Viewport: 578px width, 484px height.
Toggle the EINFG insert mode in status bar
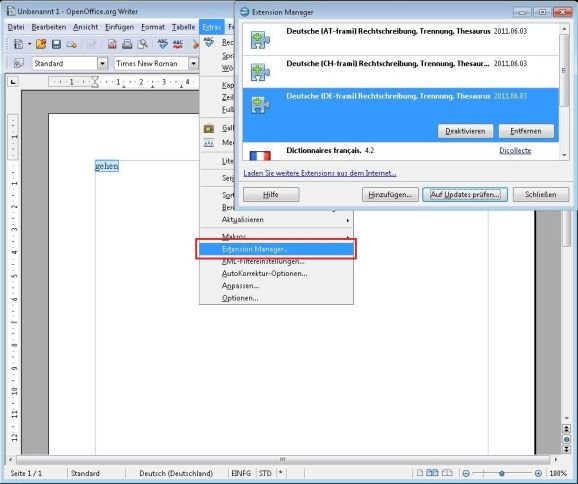(x=241, y=473)
